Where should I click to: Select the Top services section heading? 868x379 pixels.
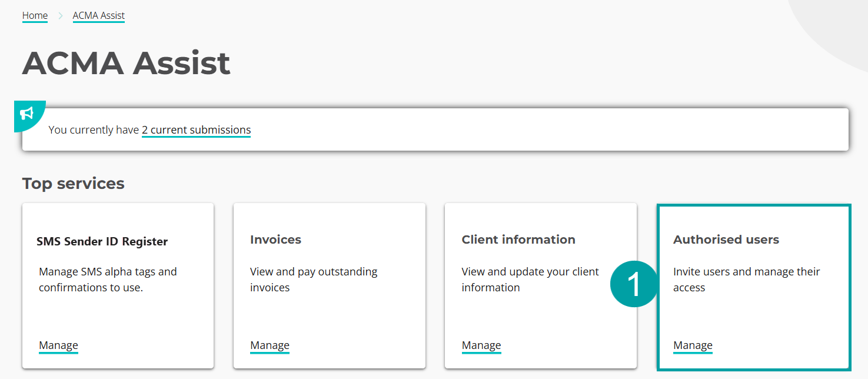73,183
